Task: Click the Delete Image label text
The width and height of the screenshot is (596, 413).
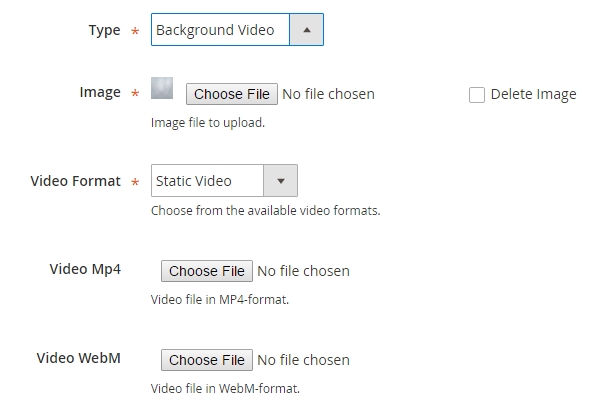Action: click(533, 94)
